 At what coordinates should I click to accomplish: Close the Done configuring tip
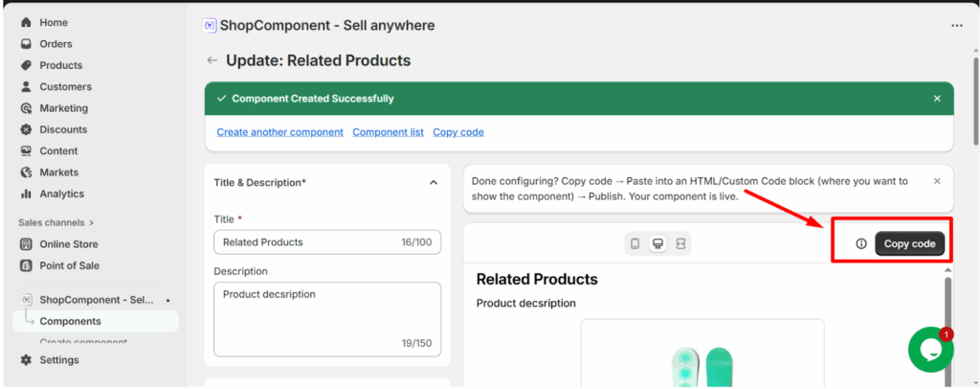[937, 180]
